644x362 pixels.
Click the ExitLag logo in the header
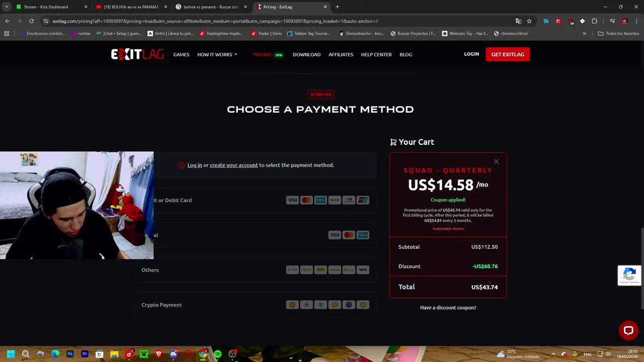tap(137, 54)
